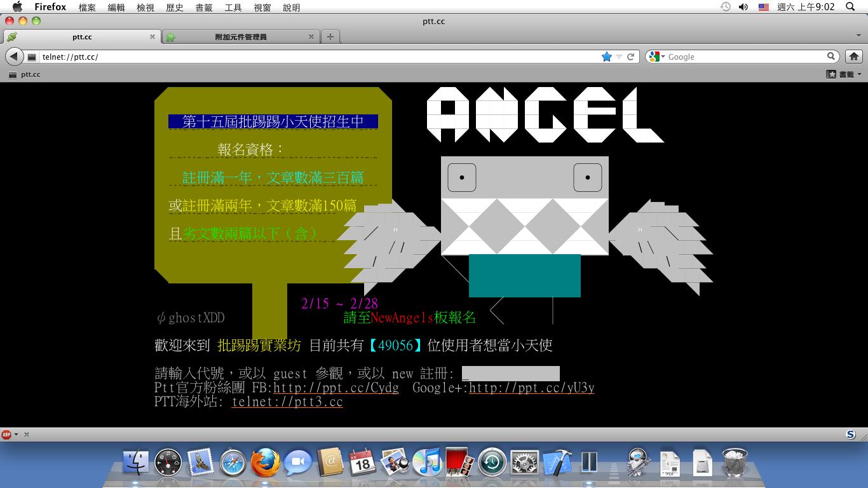Click the 批踢踢實業坊 yellow text
The image size is (868, 488).
click(259, 346)
